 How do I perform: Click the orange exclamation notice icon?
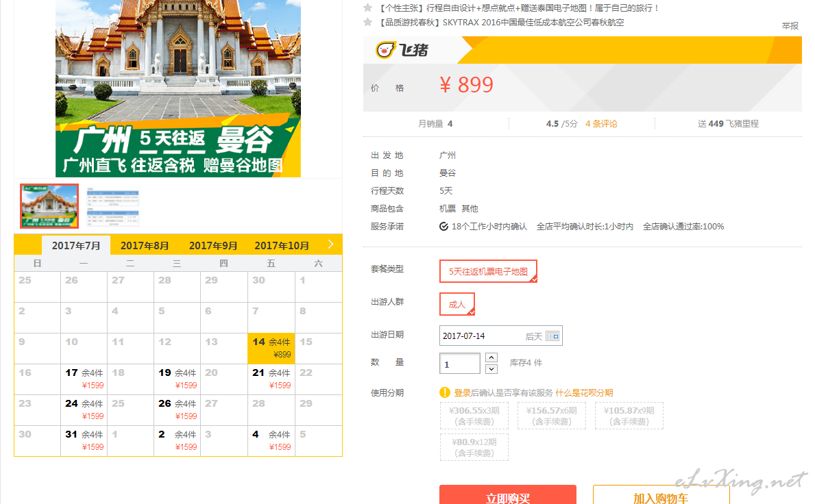tap(445, 392)
